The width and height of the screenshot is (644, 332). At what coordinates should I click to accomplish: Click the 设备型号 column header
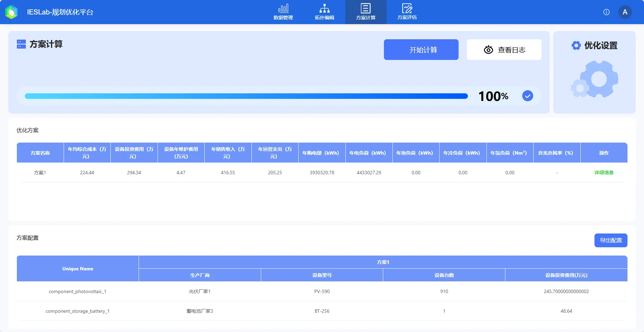pos(322,275)
